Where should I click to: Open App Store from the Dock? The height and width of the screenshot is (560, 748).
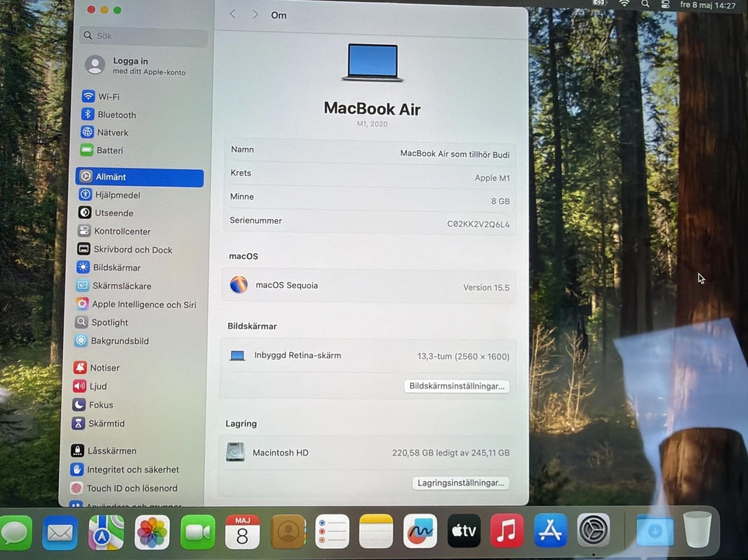click(x=550, y=530)
